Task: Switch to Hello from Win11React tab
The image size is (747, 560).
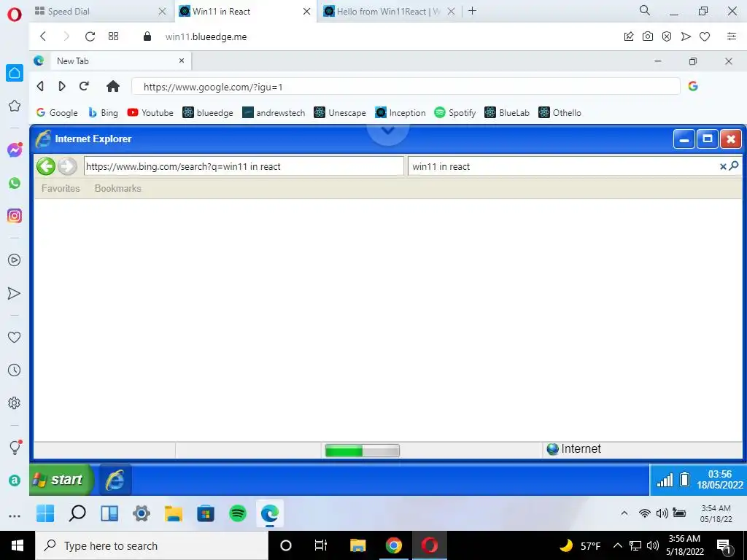Action: 390,12
